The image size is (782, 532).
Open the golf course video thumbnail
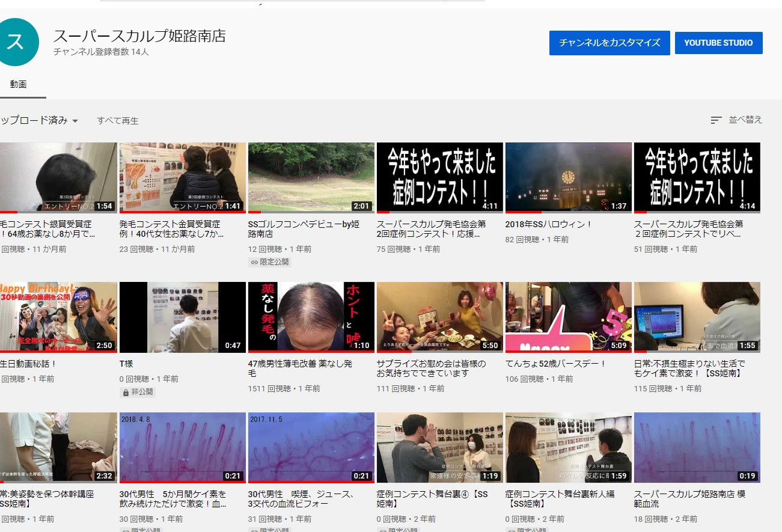click(311, 177)
